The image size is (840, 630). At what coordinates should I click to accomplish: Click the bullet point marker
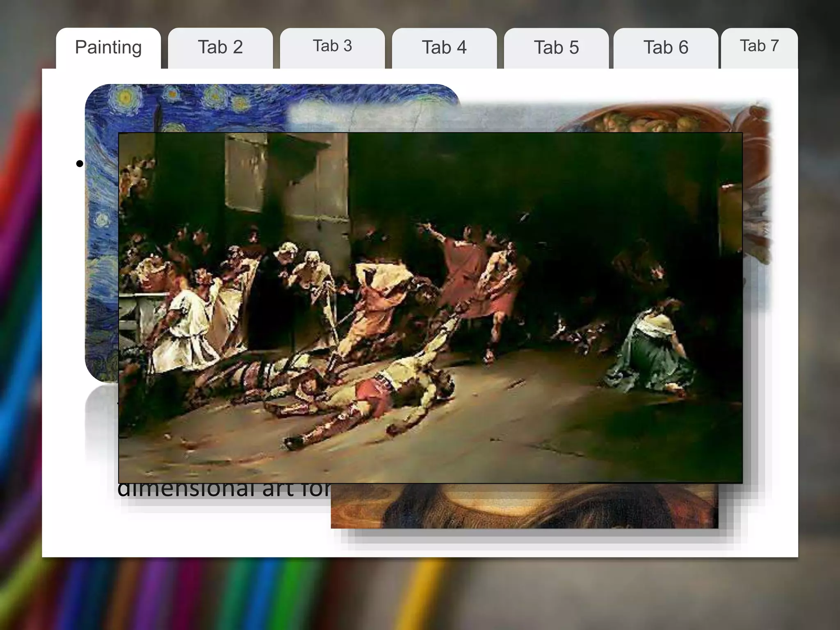80,164
